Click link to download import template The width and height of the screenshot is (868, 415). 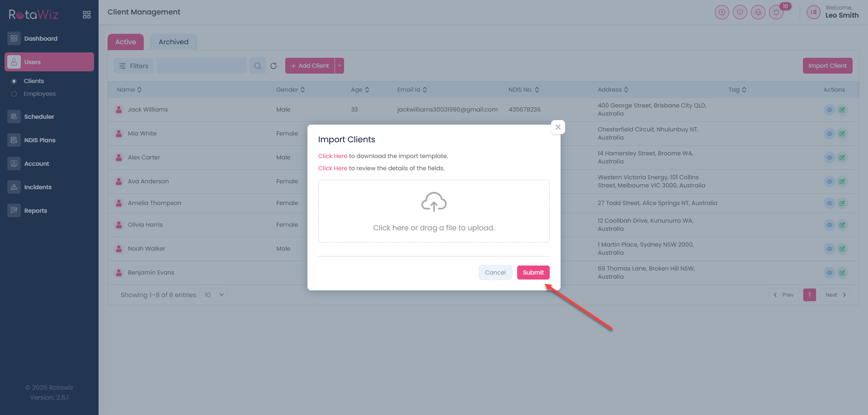[x=332, y=156]
